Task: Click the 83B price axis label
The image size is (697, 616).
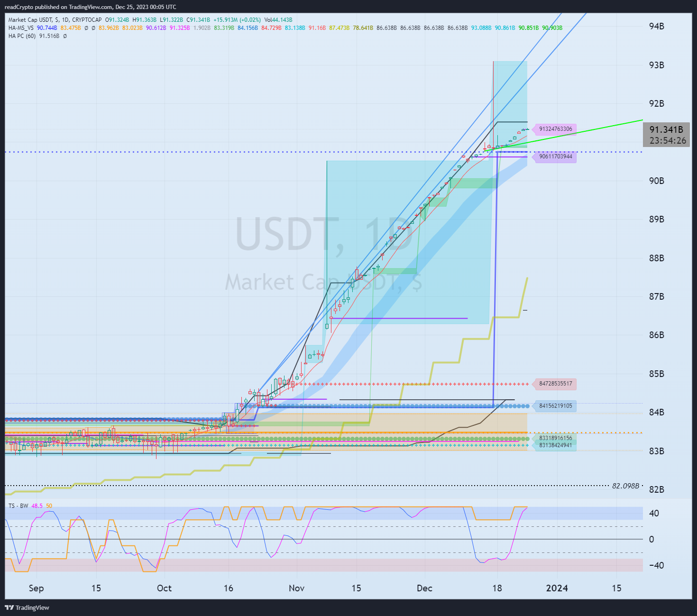Action: (656, 451)
